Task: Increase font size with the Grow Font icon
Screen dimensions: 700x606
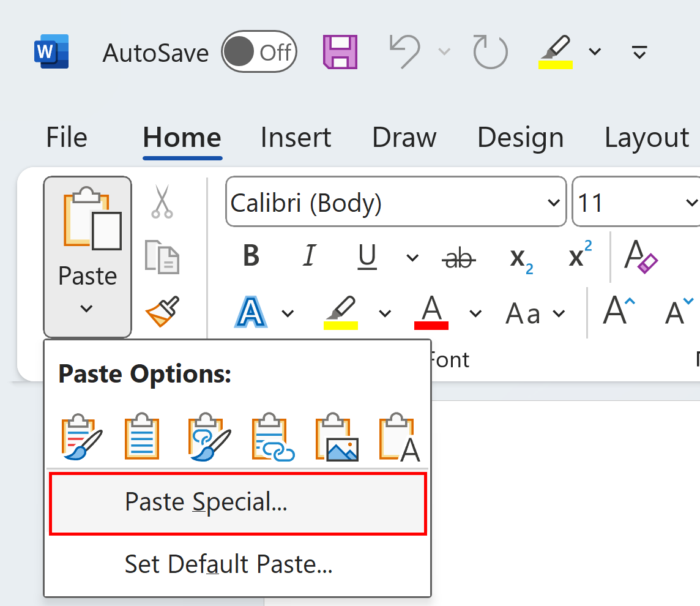Action: tap(619, 310)
